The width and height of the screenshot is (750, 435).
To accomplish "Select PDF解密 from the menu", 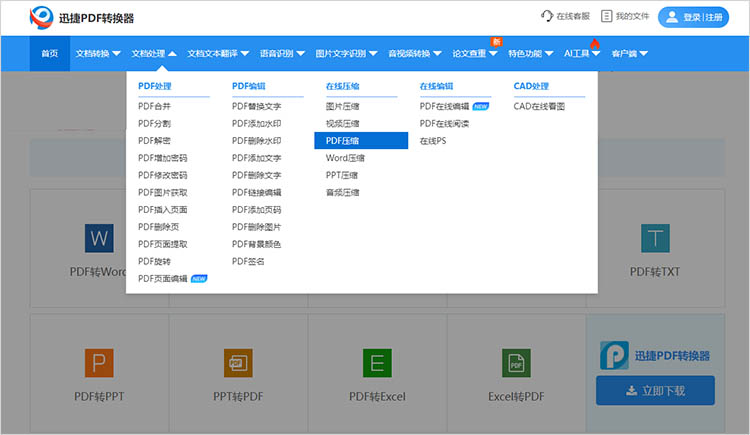I will click(x=154, y=141).
